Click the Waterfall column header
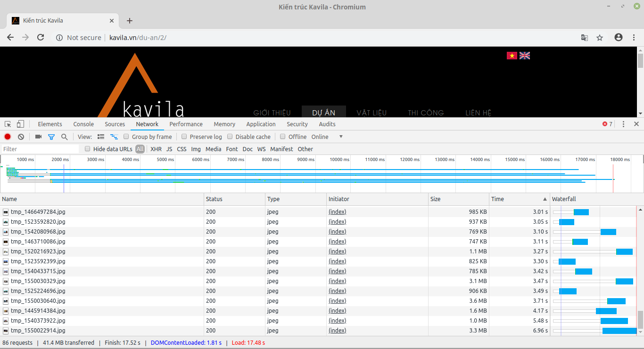Screen dimensions: 644x349 tap(593, 199)
